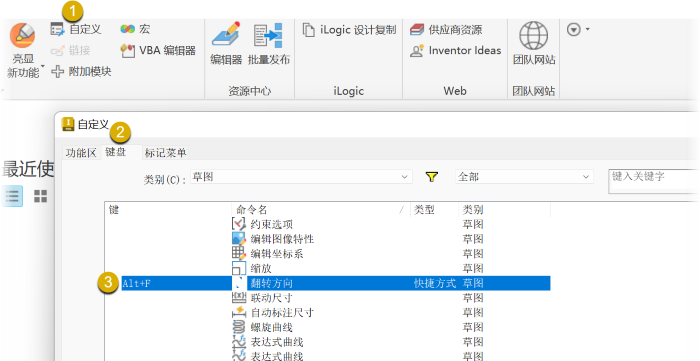
Task: Switch to the 功能区 tab
Action: click(81, 153)
